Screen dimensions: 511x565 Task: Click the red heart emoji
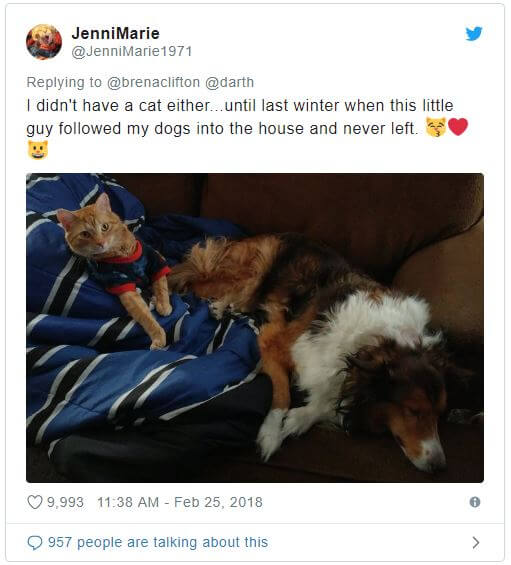(x=458, y=127)
